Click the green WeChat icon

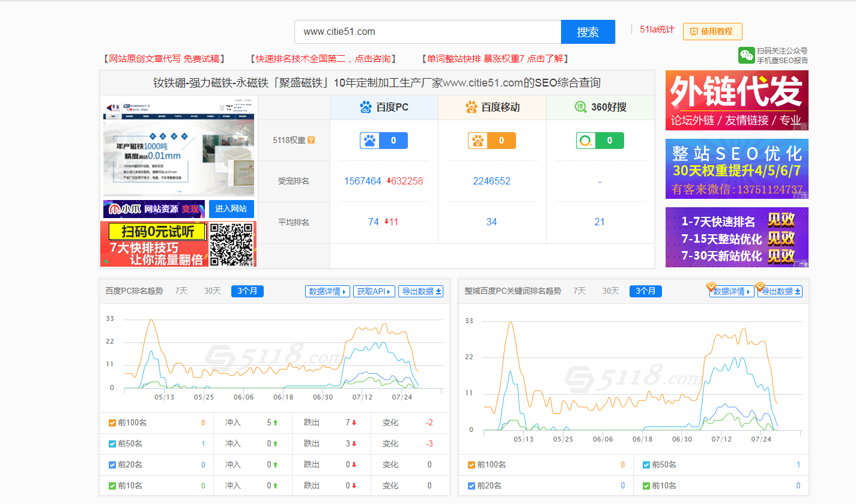click(x=746, y=55)
